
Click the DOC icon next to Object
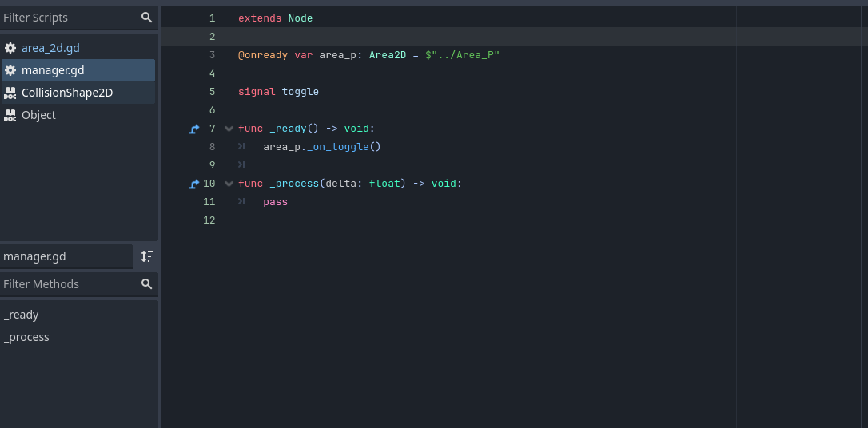(x=10, y=115)
